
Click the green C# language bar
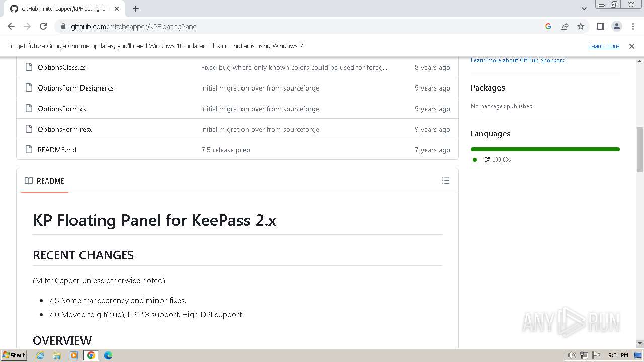click(x=545, y=149)
